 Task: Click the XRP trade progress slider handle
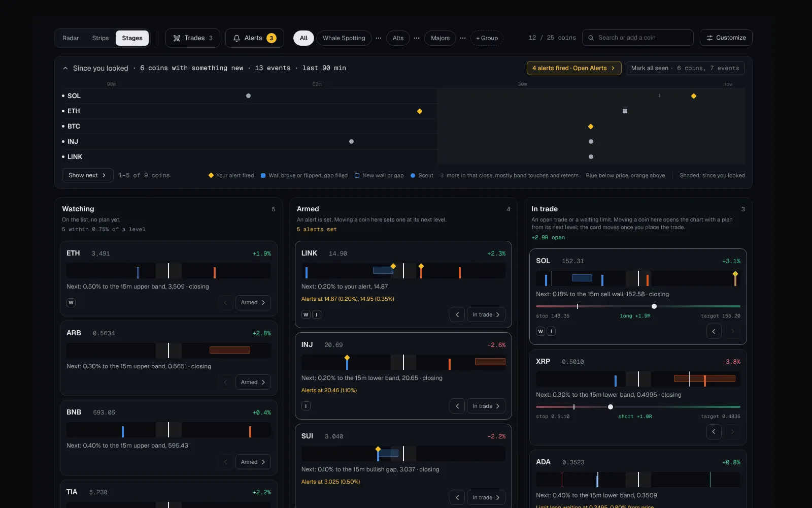pyautogui.click(x=611, y=407)
